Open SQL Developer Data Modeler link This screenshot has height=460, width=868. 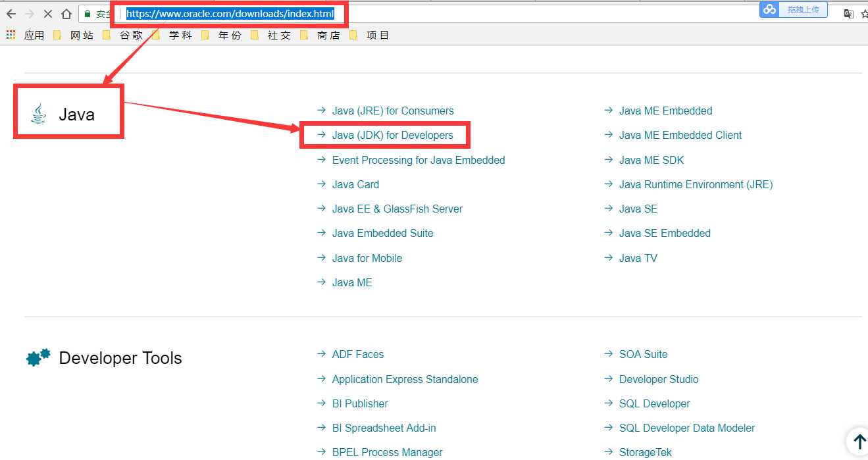point(687,428)
